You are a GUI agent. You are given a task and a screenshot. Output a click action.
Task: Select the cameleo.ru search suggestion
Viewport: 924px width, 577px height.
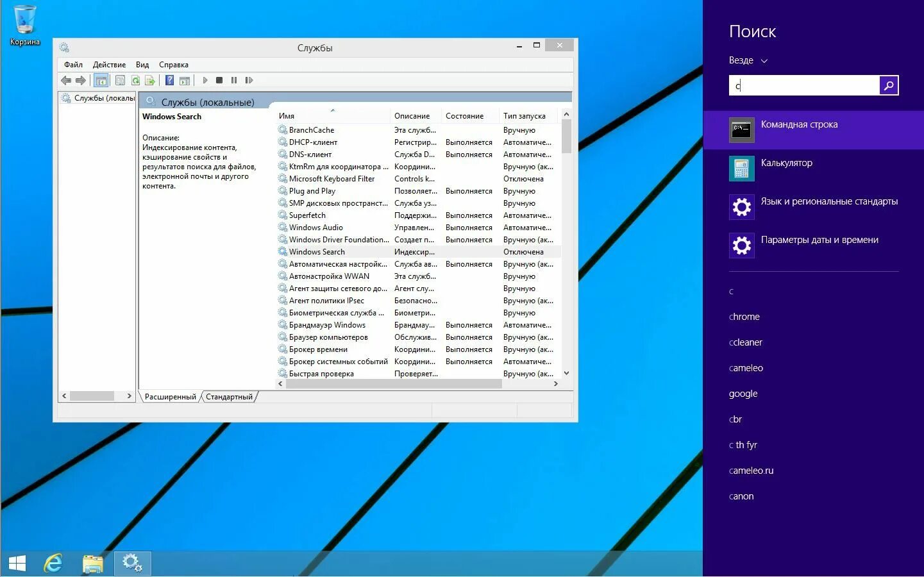pos(751,471)
